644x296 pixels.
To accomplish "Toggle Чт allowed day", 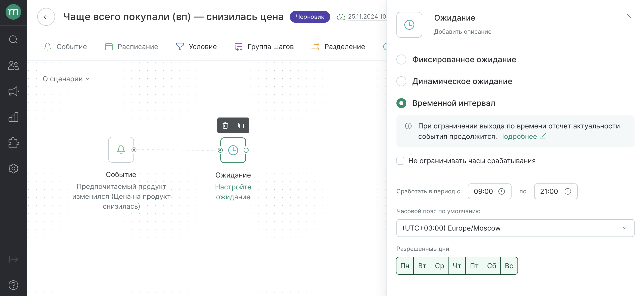I will click(457, 266).
